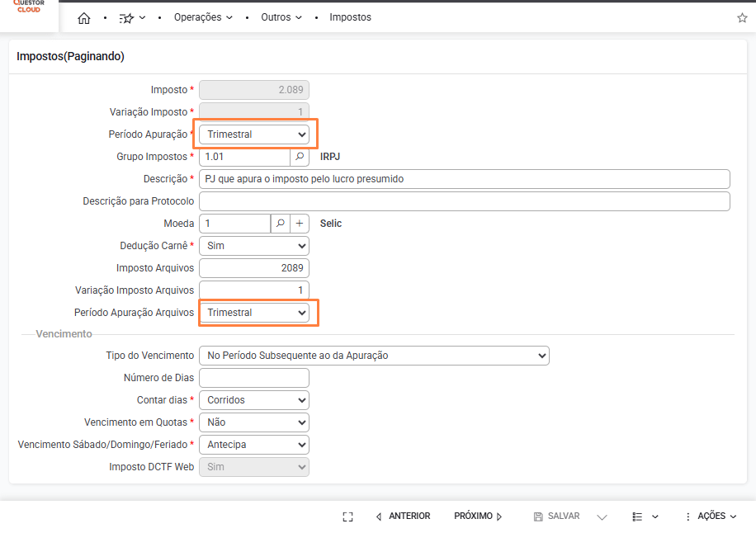756x533 pixels.
Task: Go to the home icon in breadcrumb
Action: (83, 17)
